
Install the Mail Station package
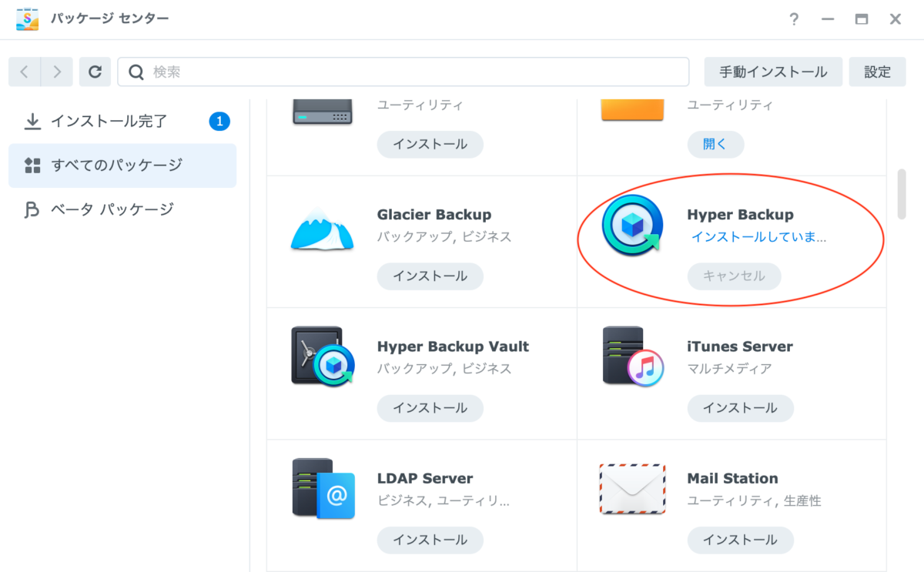pos(740,540)
